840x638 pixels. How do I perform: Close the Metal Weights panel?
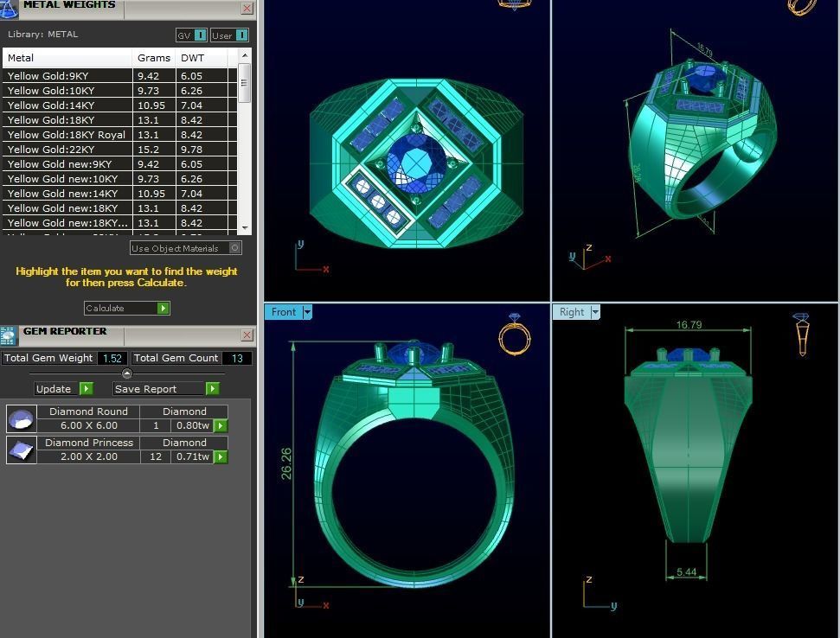tap(247, 8)
